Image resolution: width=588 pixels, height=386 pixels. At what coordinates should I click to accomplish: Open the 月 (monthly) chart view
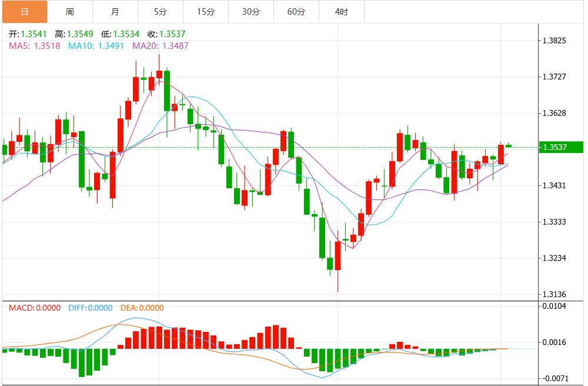pos(115,11)
